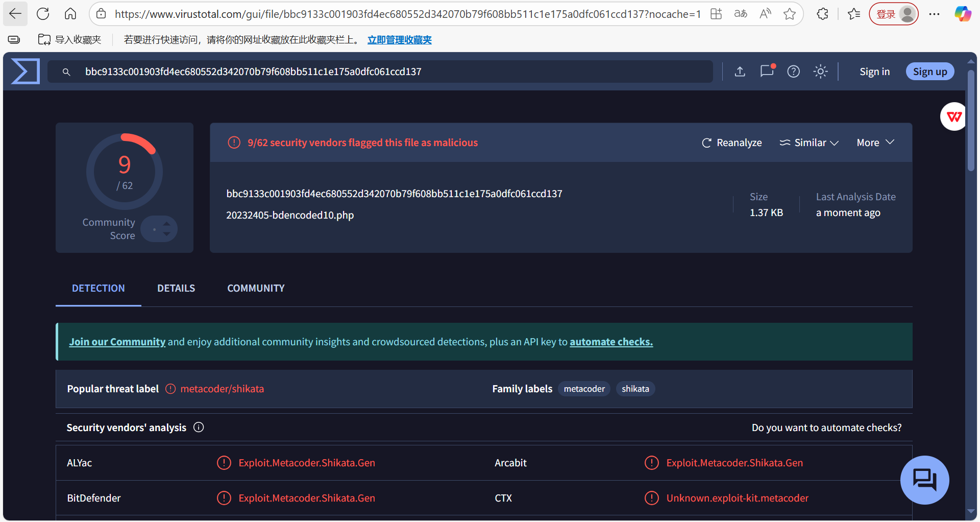This screenshot has width=980, height=522.
Task: Open the notifications chat icon
Action: (x=767, y=71)
